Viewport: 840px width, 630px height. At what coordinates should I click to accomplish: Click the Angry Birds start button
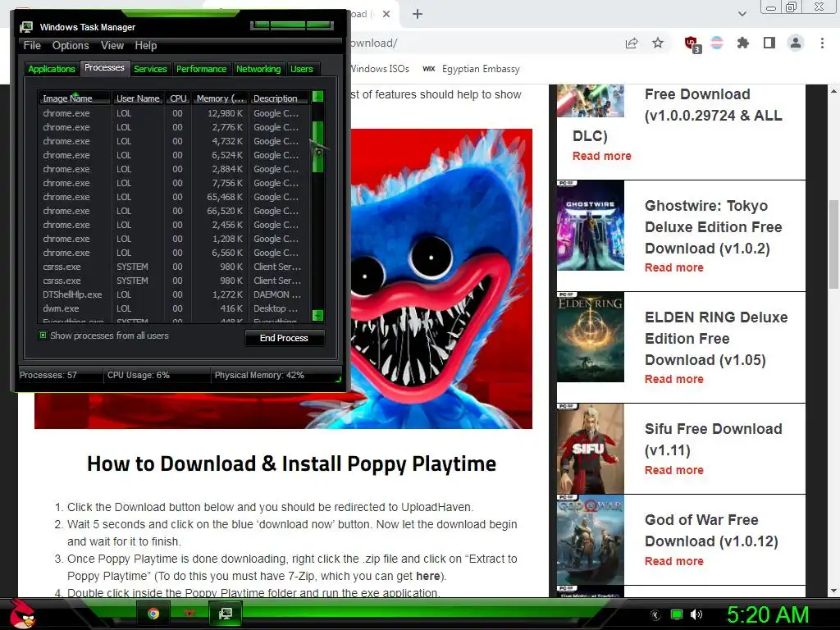click(23, 614)
